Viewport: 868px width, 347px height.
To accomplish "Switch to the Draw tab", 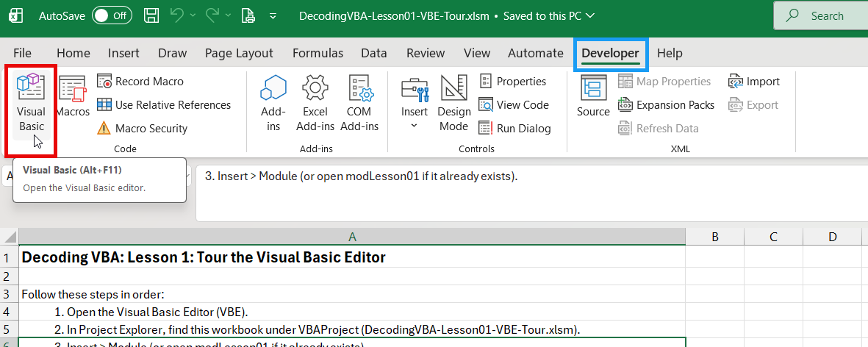I will tap(172, 53).
